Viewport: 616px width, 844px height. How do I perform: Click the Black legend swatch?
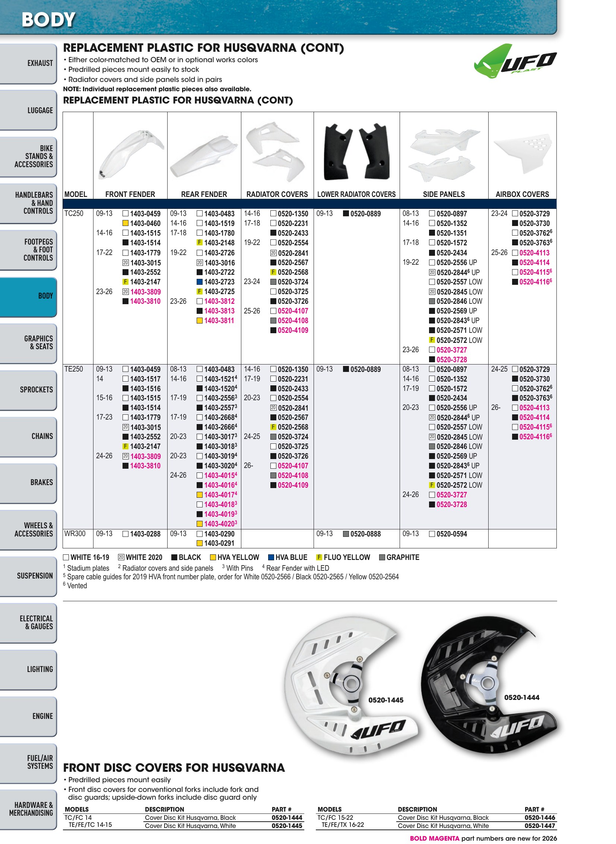coord(174,558)
